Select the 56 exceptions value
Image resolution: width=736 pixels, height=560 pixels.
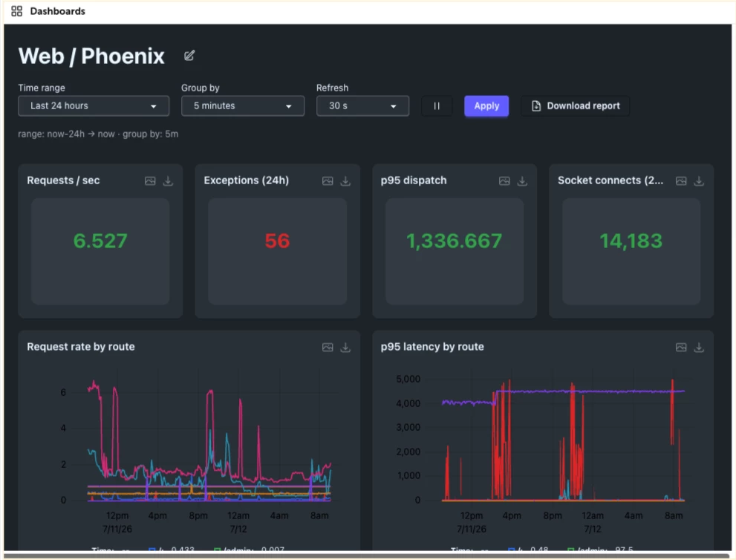pyautogui.click(x=277, y=241)
